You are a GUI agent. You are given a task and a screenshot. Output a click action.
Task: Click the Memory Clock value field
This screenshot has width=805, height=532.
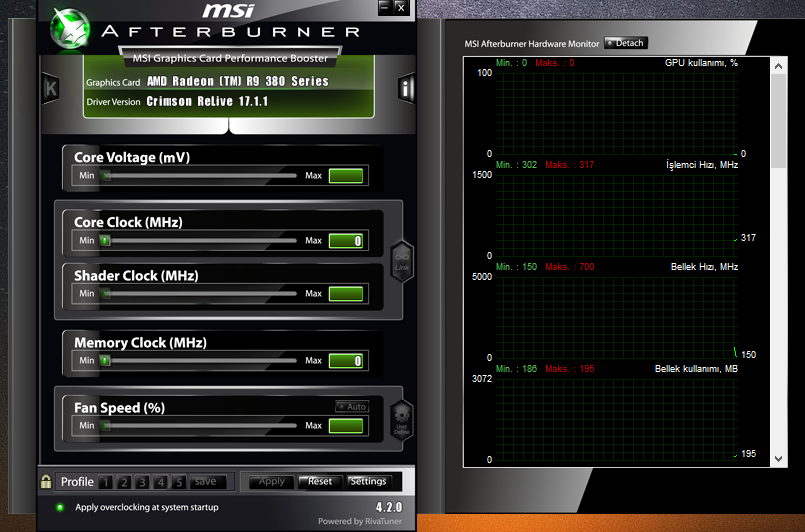[346, 360]
